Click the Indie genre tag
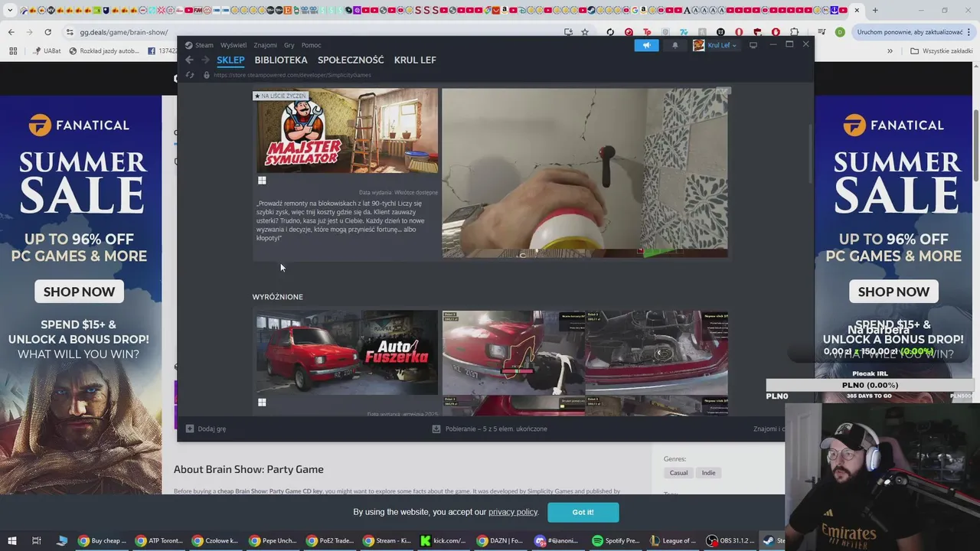This screenshot has height=551, width=980. pos(708,473)
